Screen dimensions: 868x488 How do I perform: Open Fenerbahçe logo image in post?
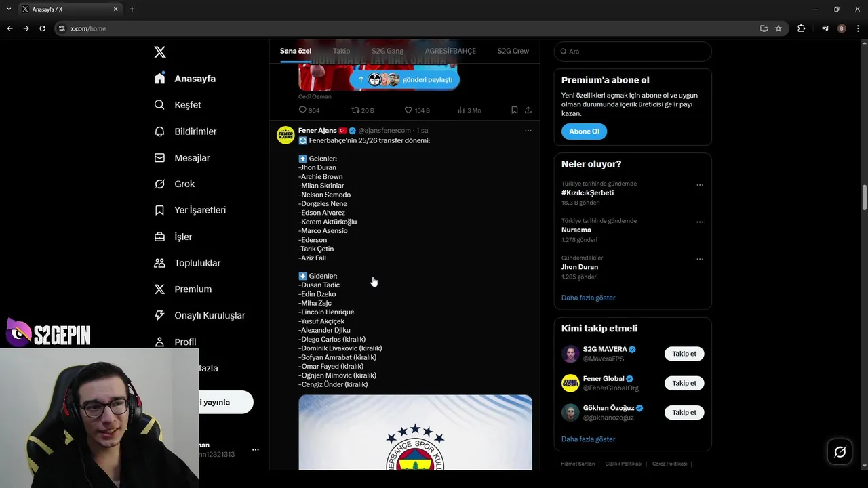coord(415,432)
